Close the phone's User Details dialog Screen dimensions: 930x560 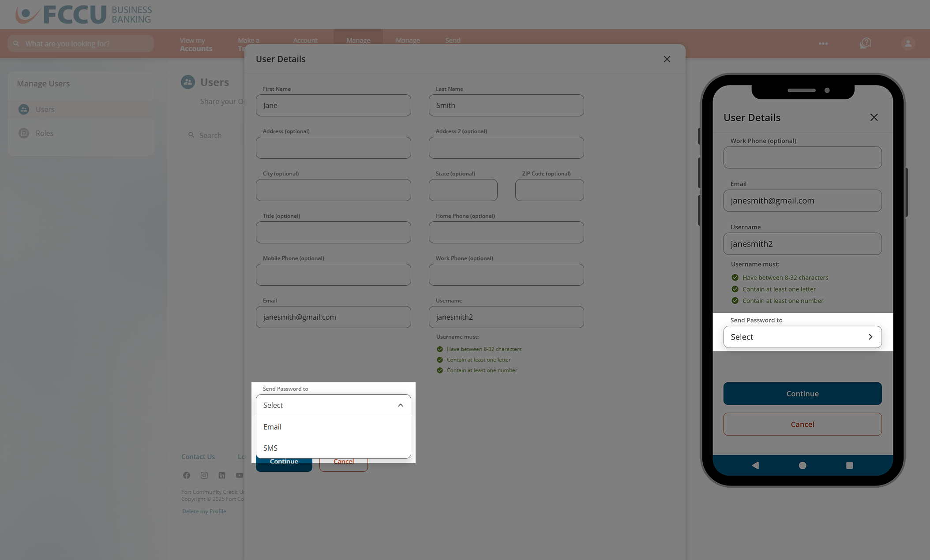click(x=874, y=117)
